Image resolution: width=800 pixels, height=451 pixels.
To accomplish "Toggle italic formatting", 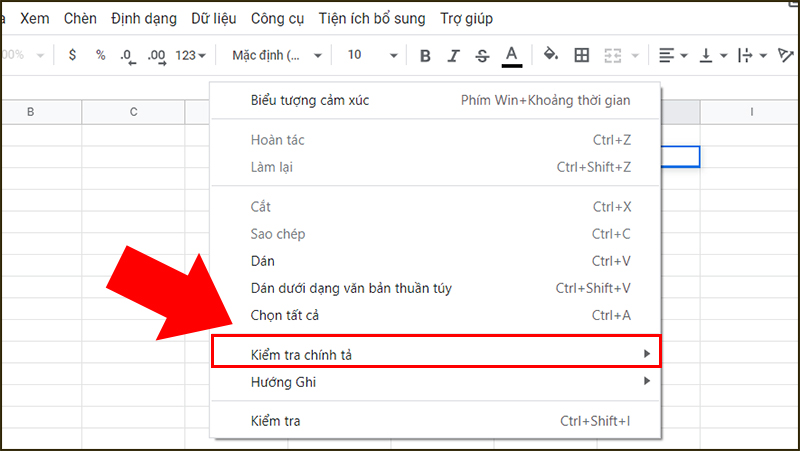I will [453, 55].
